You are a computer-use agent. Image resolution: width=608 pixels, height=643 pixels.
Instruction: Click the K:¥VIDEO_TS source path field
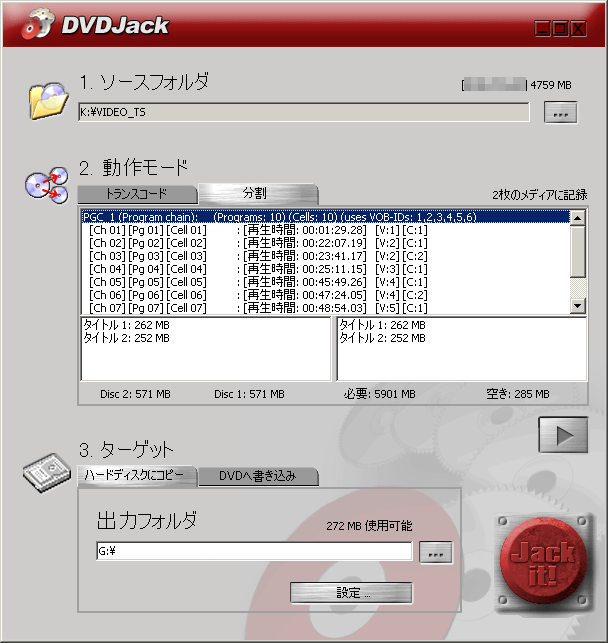pos(304,112)
